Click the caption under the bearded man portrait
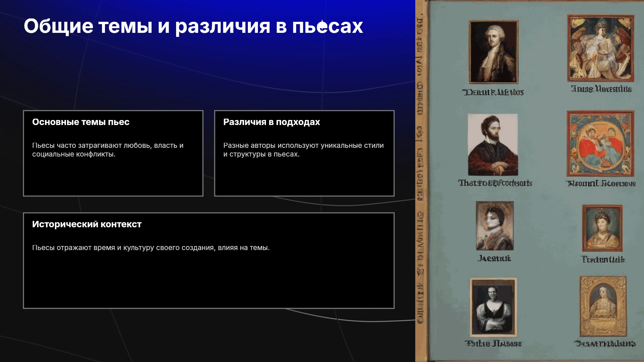 (x=495, y=183)
